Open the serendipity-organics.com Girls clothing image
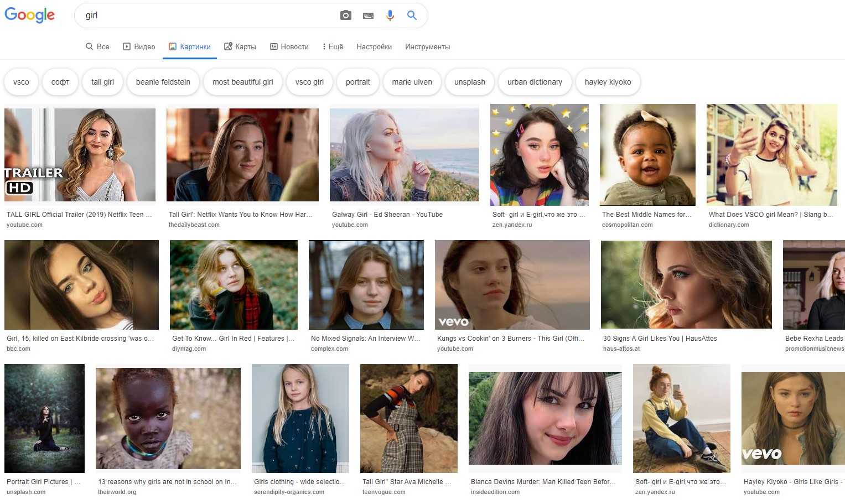Image resolution: width=845 pixels, height=504 pixels. 300,418
